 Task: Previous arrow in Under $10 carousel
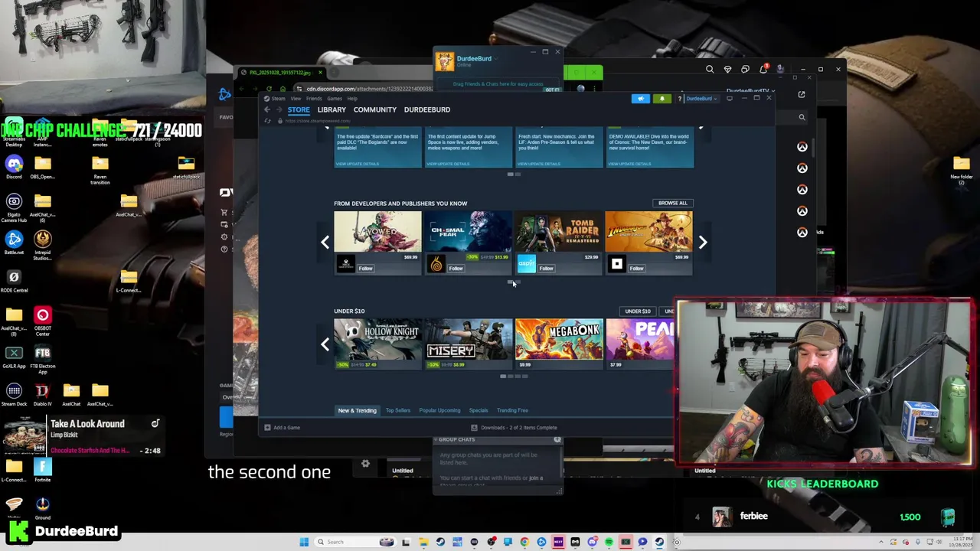325,344
